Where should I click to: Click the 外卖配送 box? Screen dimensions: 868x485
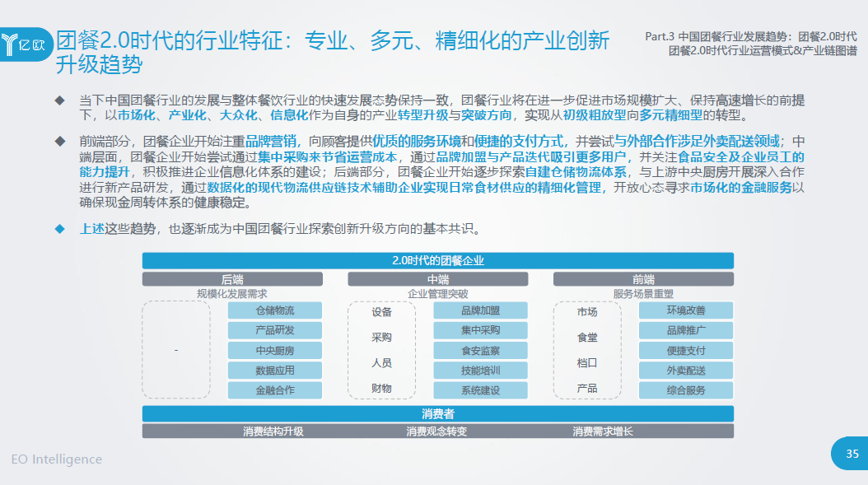(x=685, y=371)
